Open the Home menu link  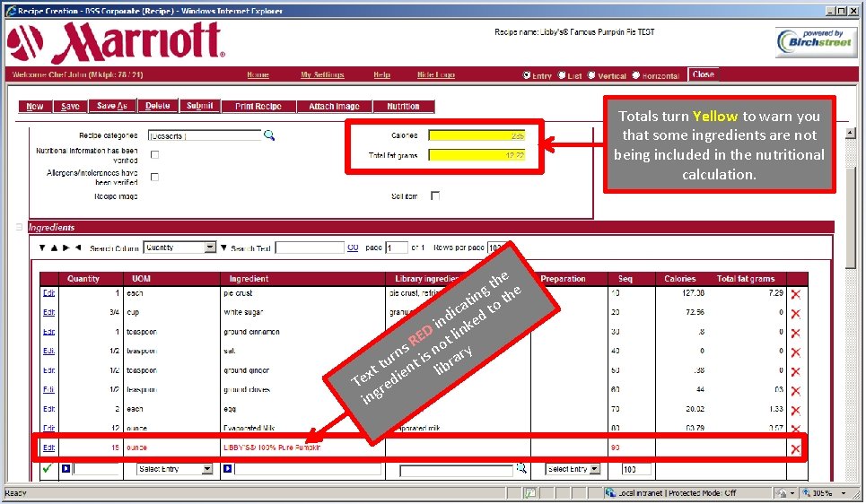point(258,74)
